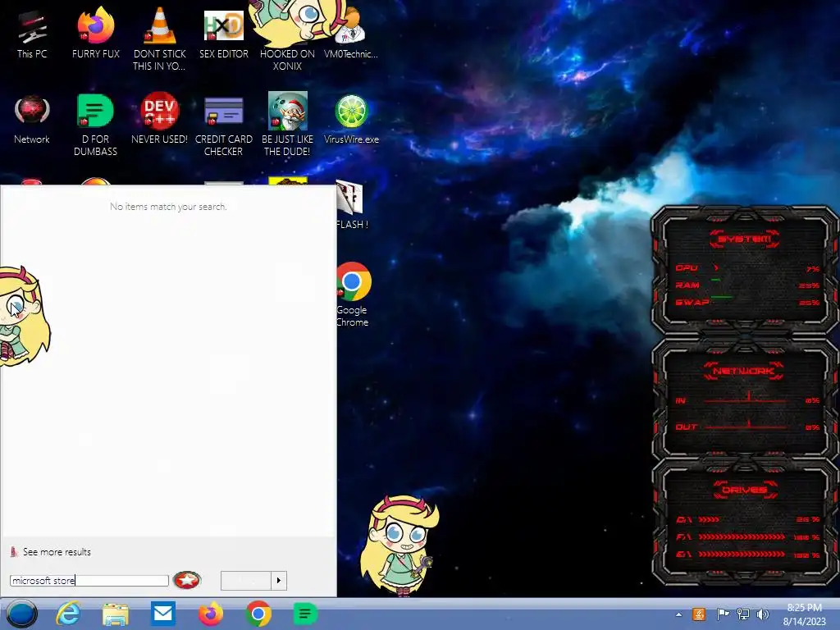The height and width of the screenshot is (630, 840).
Task: Click the orange Java tray icon
Action: [x=699, y=614]
